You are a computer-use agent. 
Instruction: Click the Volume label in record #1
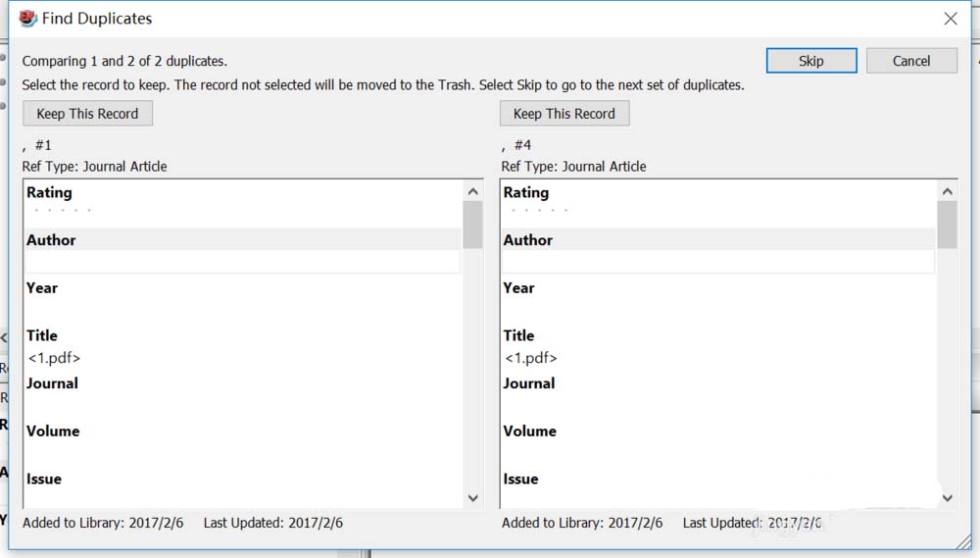click(53, 431)
